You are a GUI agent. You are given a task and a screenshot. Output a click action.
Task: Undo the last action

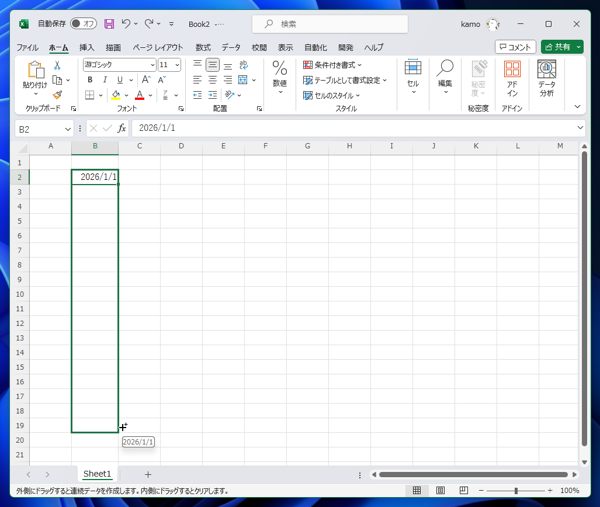[126, 24]
